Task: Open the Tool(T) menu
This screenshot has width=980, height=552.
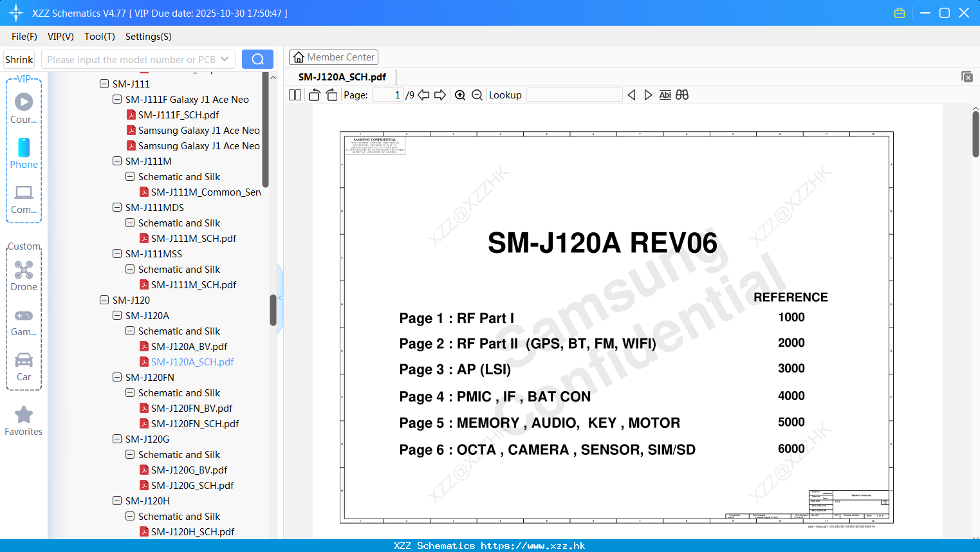Action: pos(100,37)
